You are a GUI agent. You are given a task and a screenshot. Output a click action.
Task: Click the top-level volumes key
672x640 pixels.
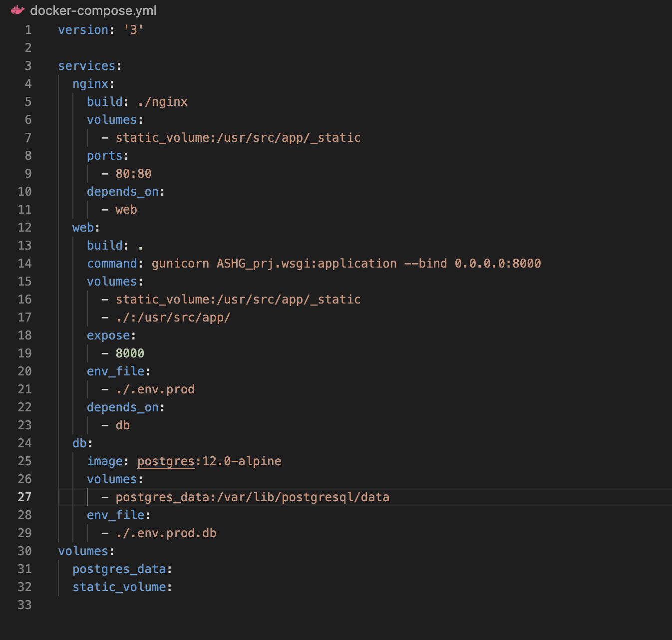[x=83, y=551]
